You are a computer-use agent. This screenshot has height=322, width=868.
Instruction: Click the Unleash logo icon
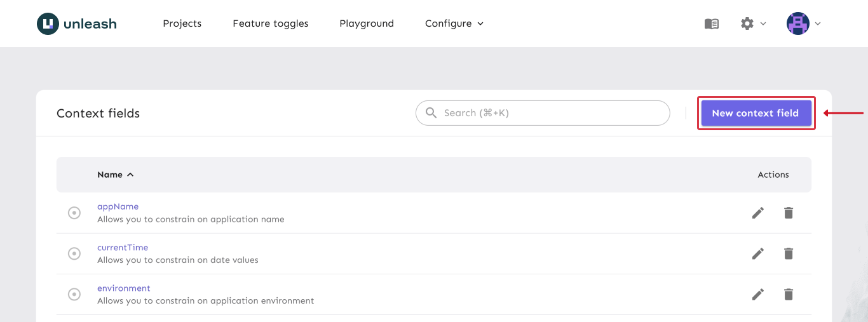coord(48,23)
